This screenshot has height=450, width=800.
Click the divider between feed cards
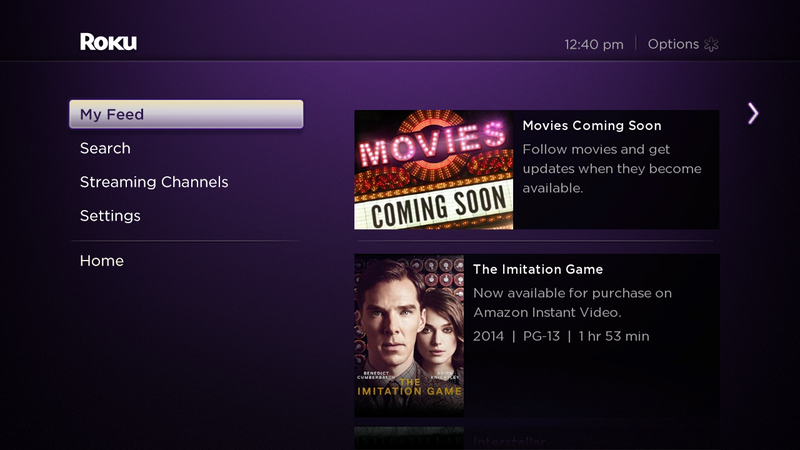(x=536, y=241)
